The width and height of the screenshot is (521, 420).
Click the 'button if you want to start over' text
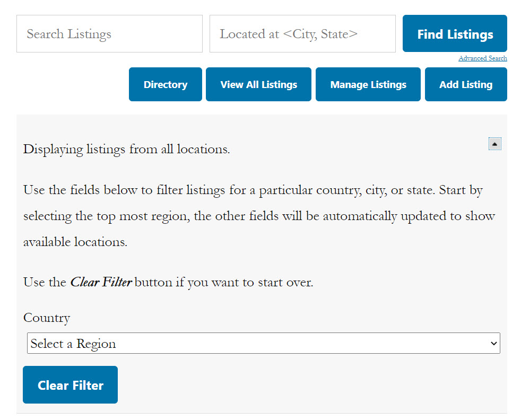(x=224, y=283)
